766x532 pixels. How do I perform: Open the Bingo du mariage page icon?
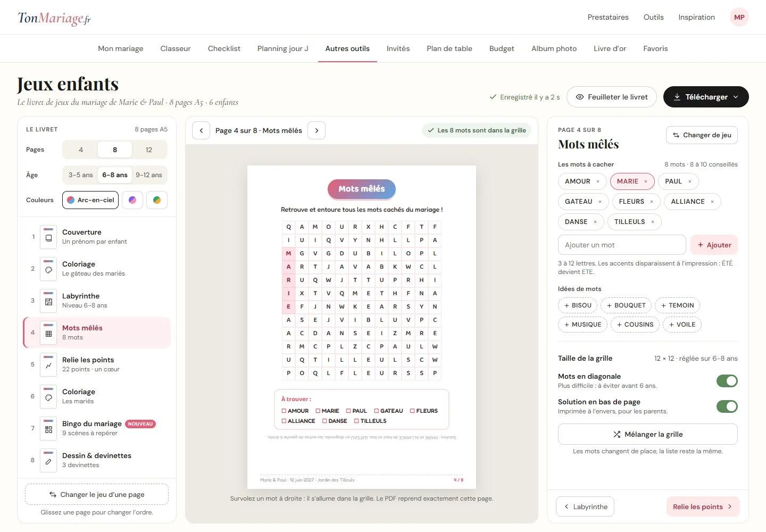click(x=48, y=428)
